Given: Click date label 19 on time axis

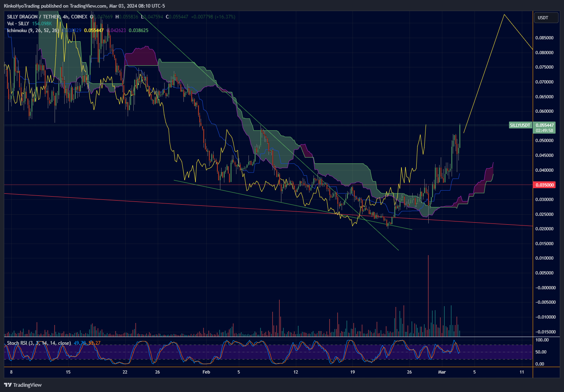Looking at the screenshot, I should 352,372.
